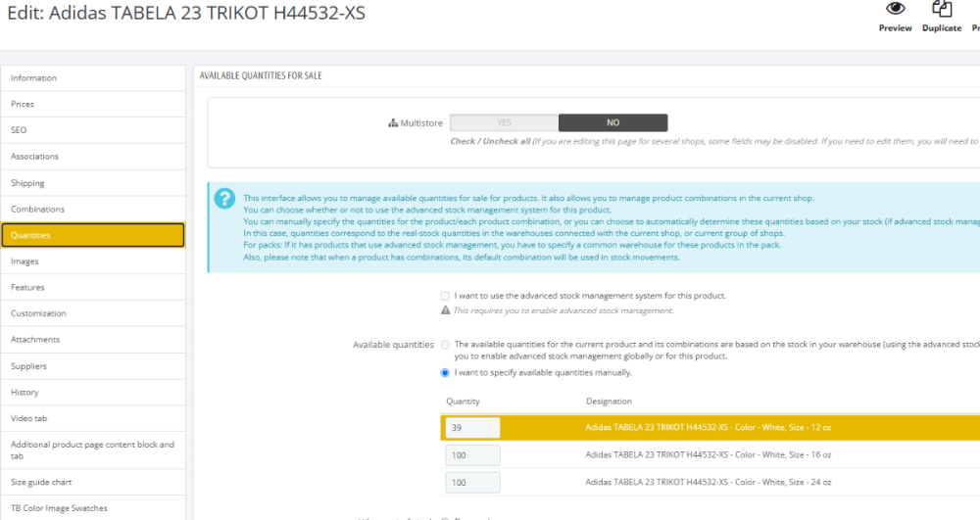
Task: Switch Multistore toggle to YES
Action: click(x=504, y=123)
